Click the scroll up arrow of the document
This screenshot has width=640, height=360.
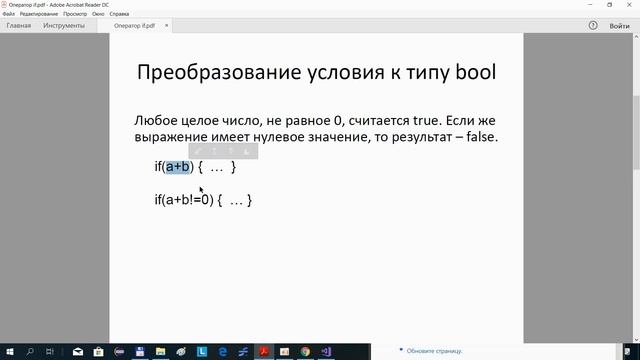pos(636,37)
